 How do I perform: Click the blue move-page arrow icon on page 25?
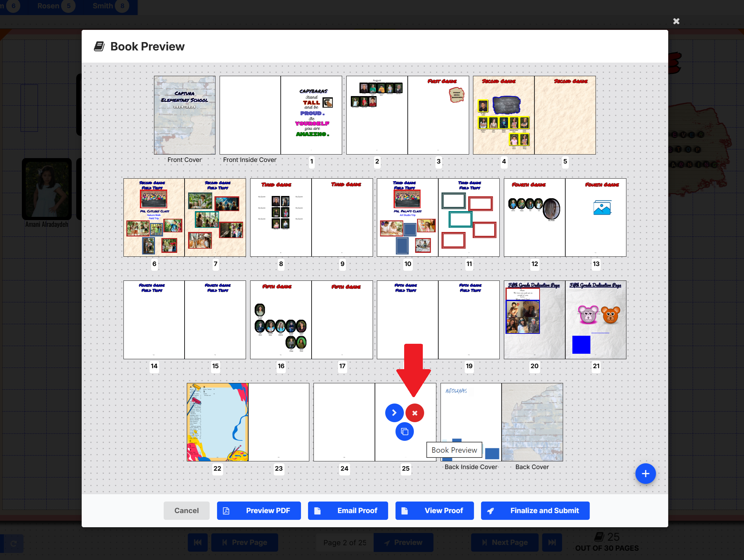394,413
